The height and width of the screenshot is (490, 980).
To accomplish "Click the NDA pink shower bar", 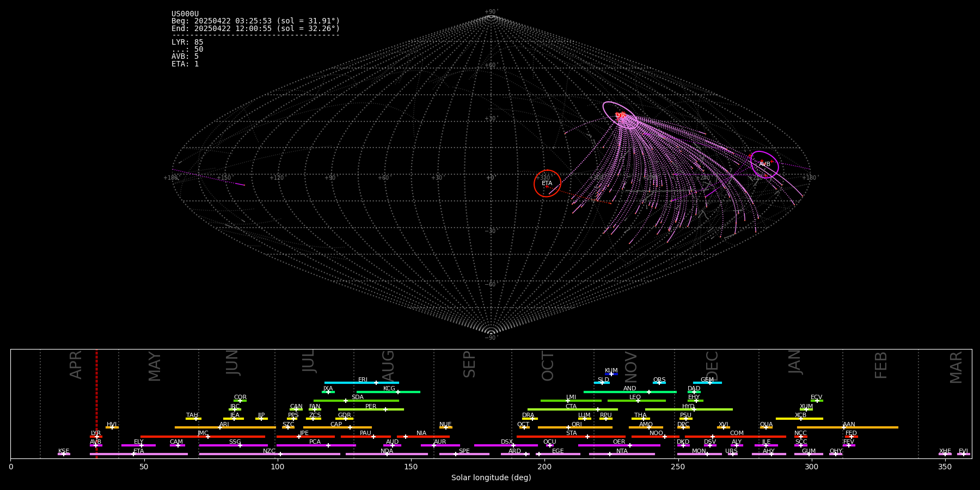I will coord(387,454).
